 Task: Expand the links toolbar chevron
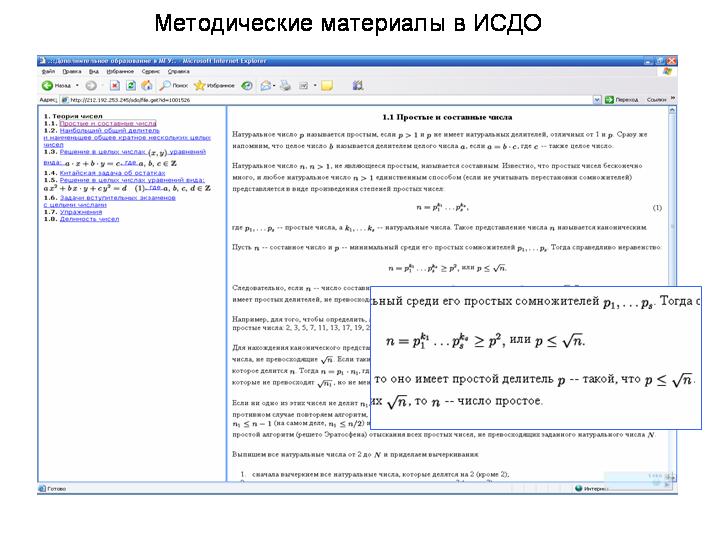(673, 98)
